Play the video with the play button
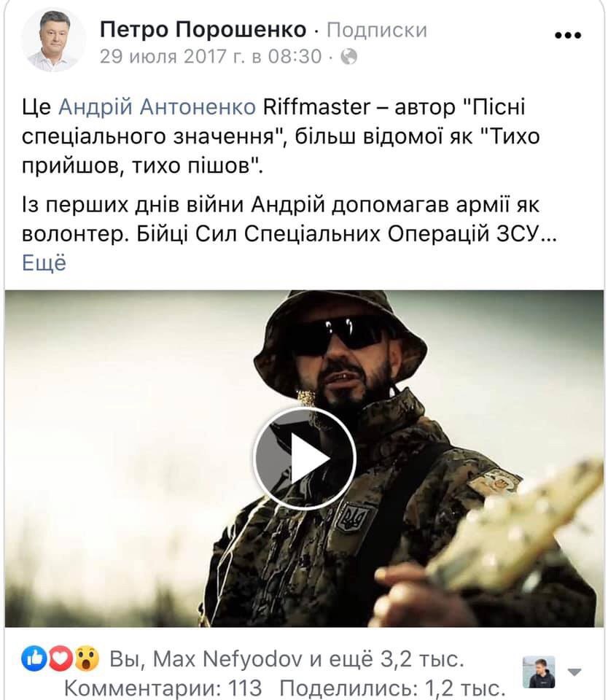 (x=305, y=458)
